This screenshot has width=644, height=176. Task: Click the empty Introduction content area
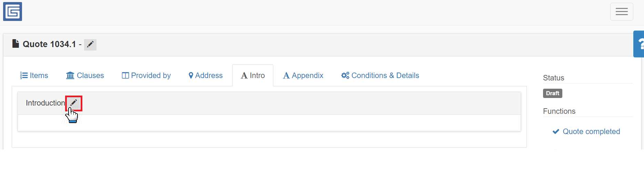(x=269, y=123)
